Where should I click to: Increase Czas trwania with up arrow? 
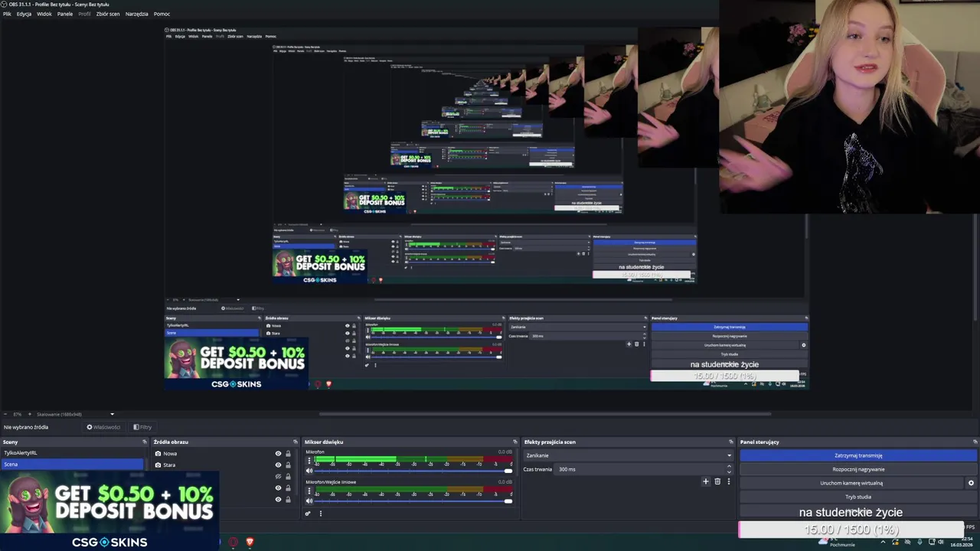point(728,467)
